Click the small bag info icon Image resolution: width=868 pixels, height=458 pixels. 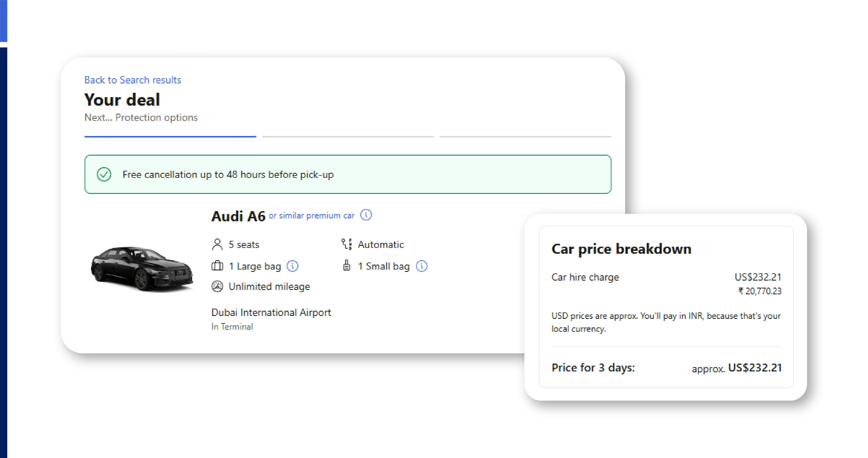[x=422, y=266]
